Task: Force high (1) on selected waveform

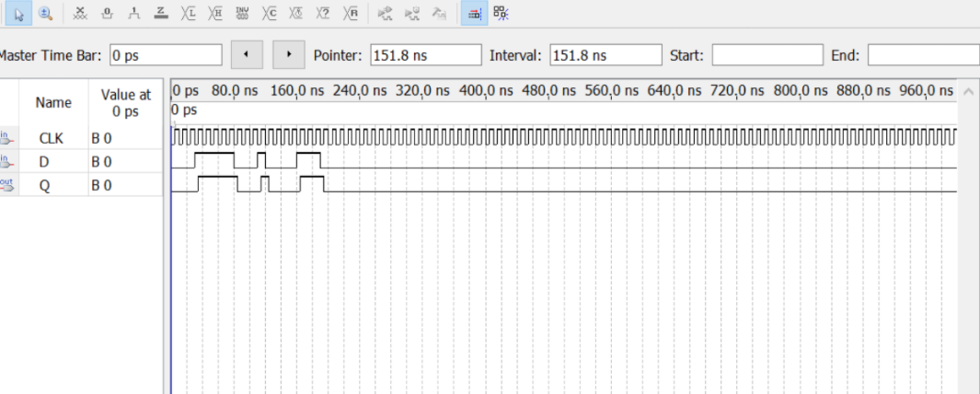Action: point(134,13)
